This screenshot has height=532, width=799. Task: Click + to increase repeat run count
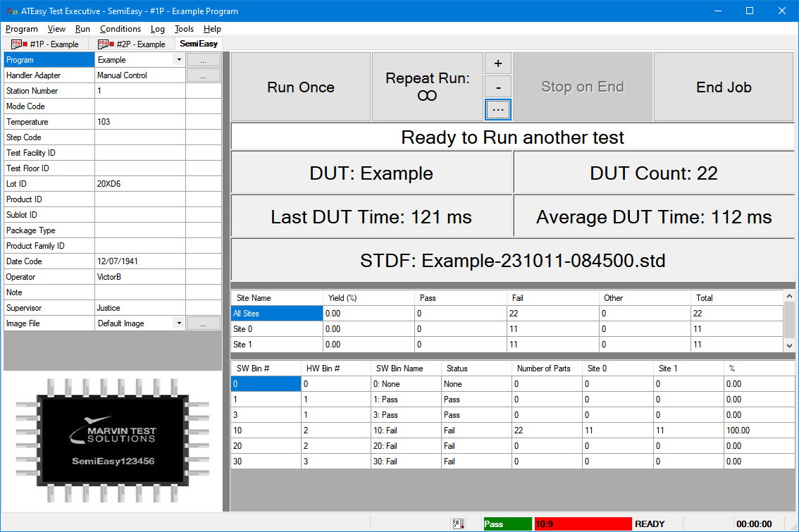pyautogui.click(x=498, y=63)
